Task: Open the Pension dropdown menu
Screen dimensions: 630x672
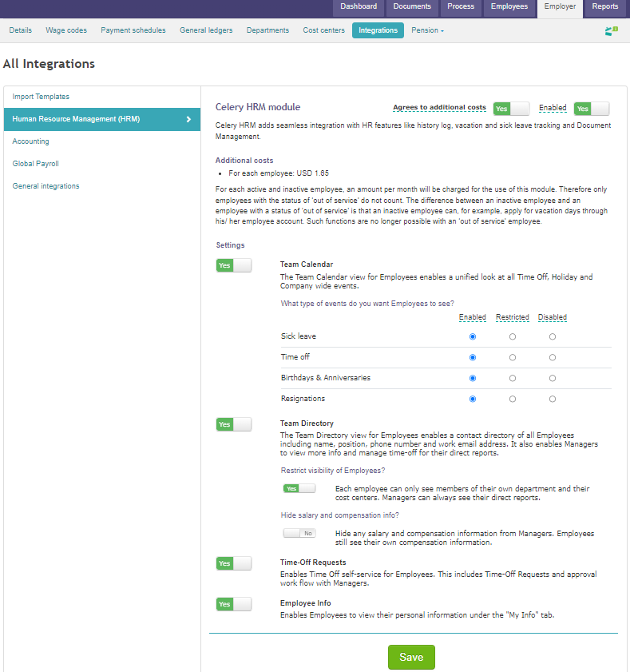Action: (427, 30)
